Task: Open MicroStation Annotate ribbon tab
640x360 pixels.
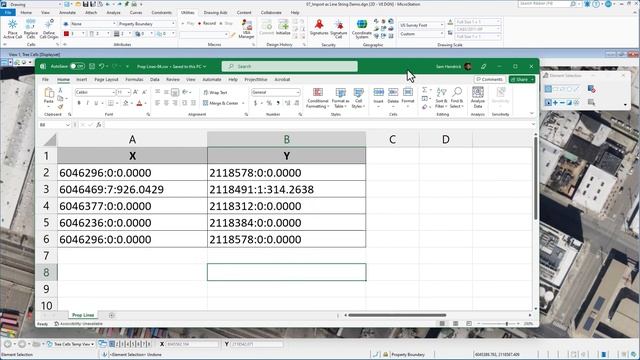Action: click(x=67, y=13)
